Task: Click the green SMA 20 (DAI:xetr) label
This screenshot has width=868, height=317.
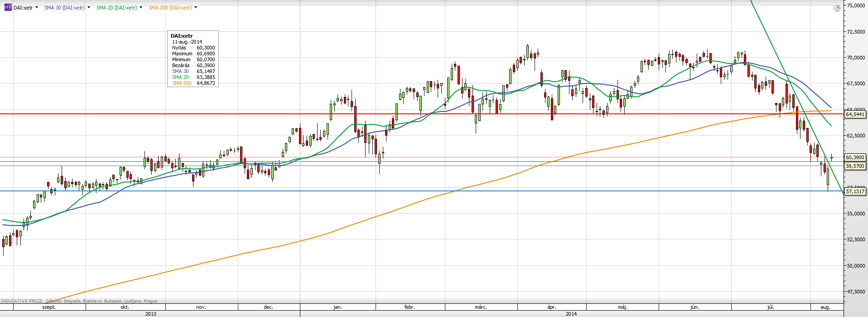Action: tap(116, 8)
